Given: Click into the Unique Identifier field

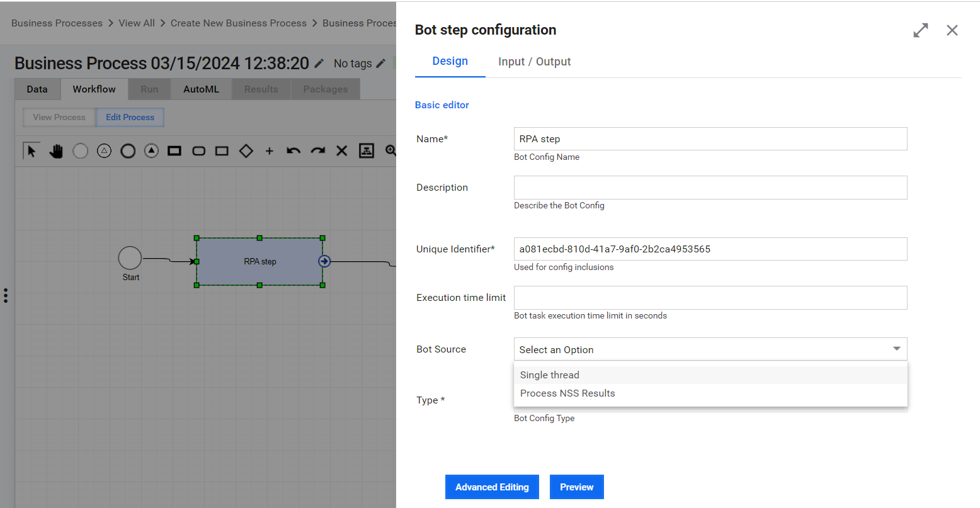Looking at the screenshot, I should (710, 249).
